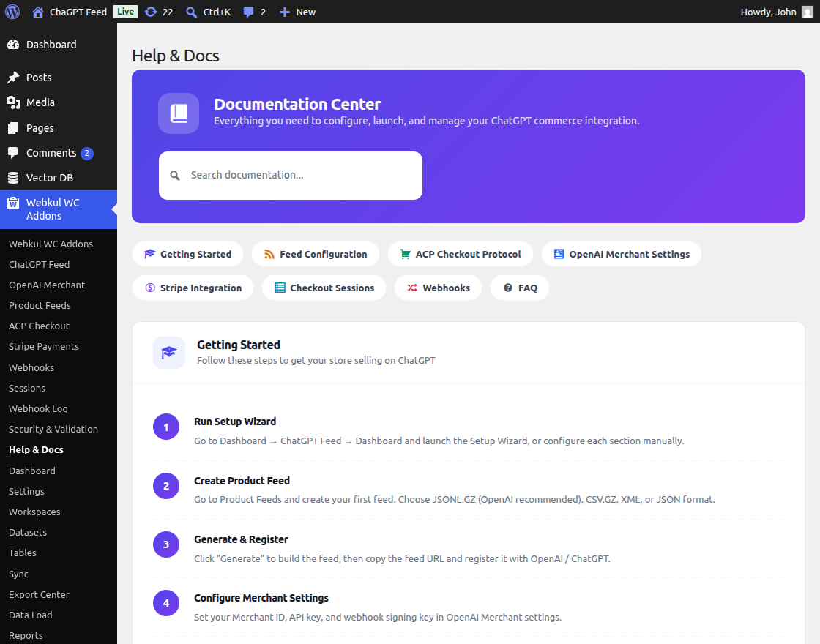Image resolution: width=820 pixels, height=644 pixels.
Task: Select the Webhooks tab pill
Action: pyautogui.click(x=439, y=288)
